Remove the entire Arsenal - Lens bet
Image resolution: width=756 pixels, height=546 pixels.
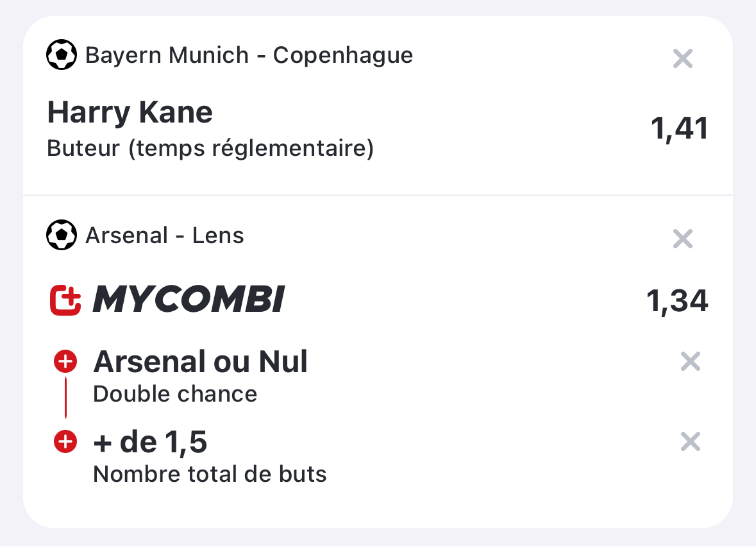coord(683,239)
